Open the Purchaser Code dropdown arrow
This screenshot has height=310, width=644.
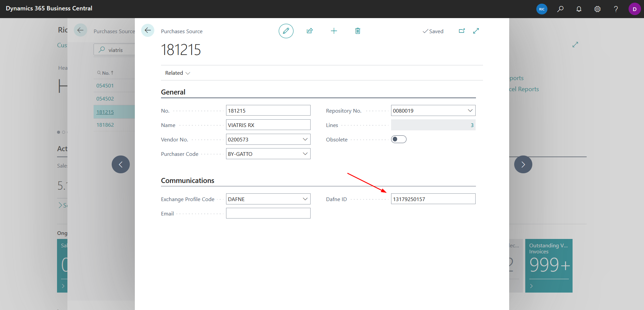click(x=305, y=154)
